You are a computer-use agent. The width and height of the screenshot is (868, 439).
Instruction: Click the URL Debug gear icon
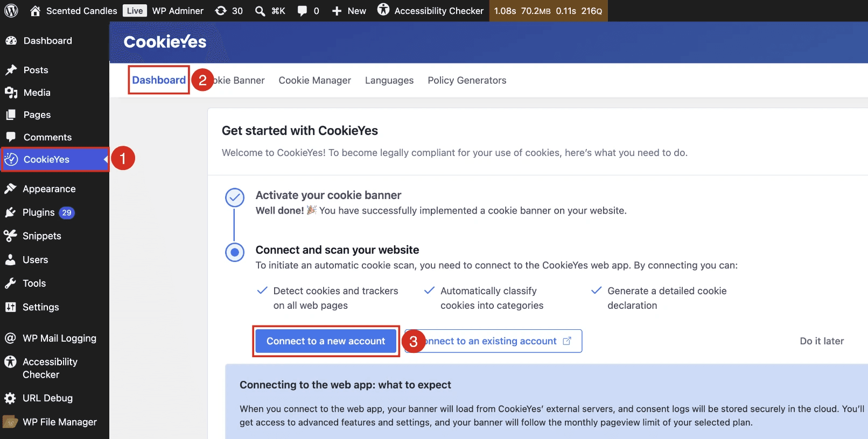10,398
